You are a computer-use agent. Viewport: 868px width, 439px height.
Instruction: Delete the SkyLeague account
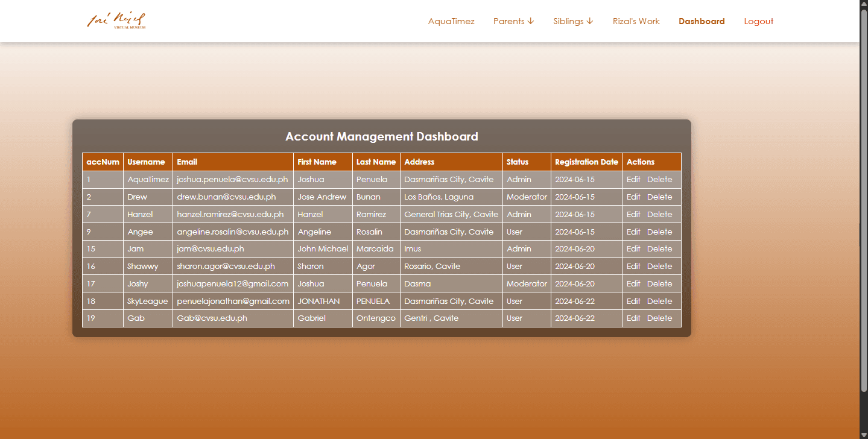tap(659, 301)
